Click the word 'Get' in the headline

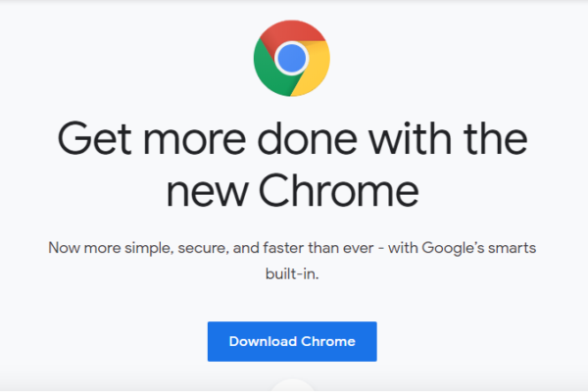point(94,138)
